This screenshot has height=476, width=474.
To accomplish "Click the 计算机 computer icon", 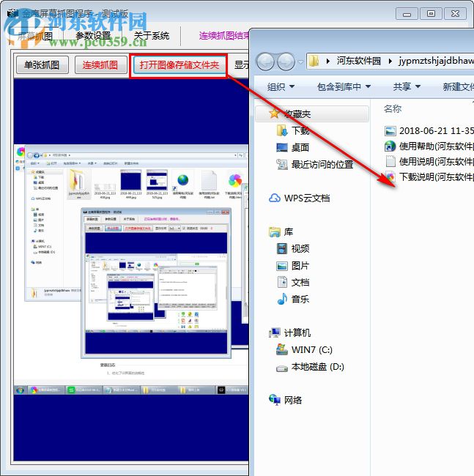I will point(275,332).
